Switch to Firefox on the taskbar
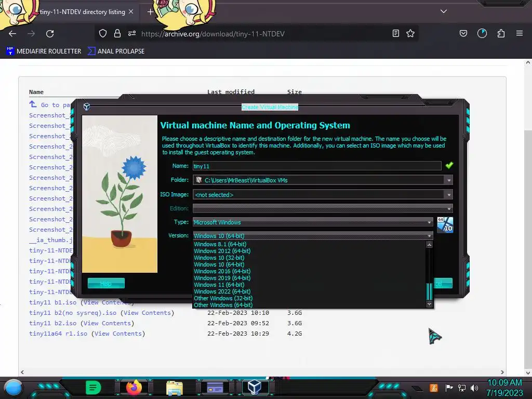Screen dimensions: 532x399 (134, 388)
